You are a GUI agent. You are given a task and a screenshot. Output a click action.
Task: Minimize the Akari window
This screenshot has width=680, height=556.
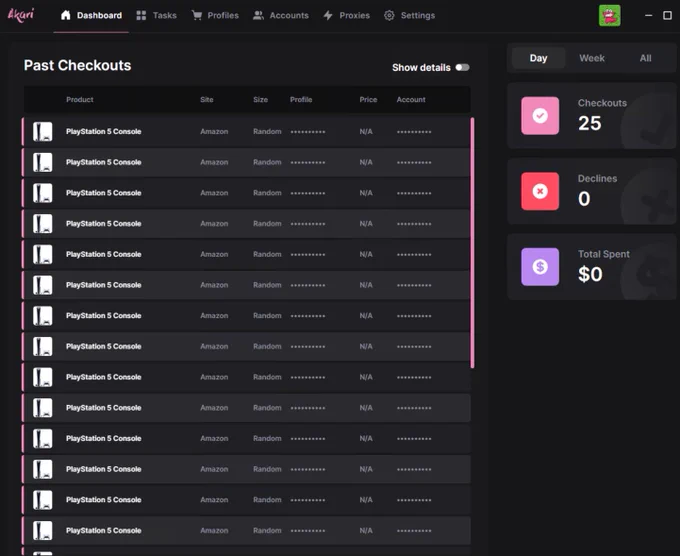tap(648, 16)
